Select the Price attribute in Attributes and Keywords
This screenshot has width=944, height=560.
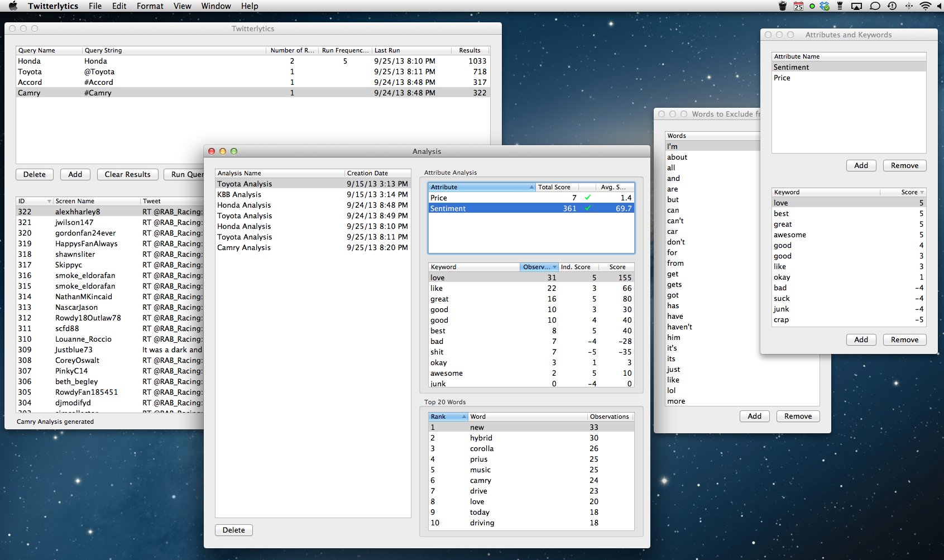(849, 78)
